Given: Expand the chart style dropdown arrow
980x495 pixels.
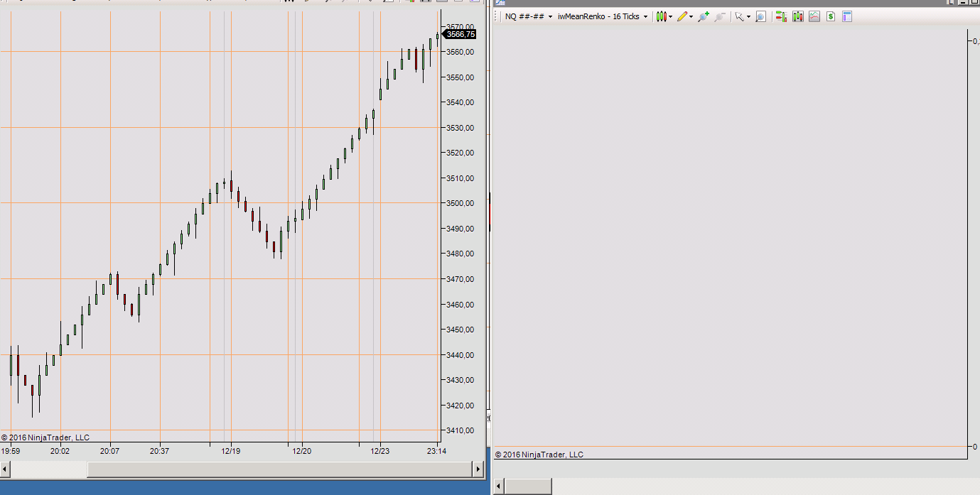Looking at the screenshot, I should [671, 16].
